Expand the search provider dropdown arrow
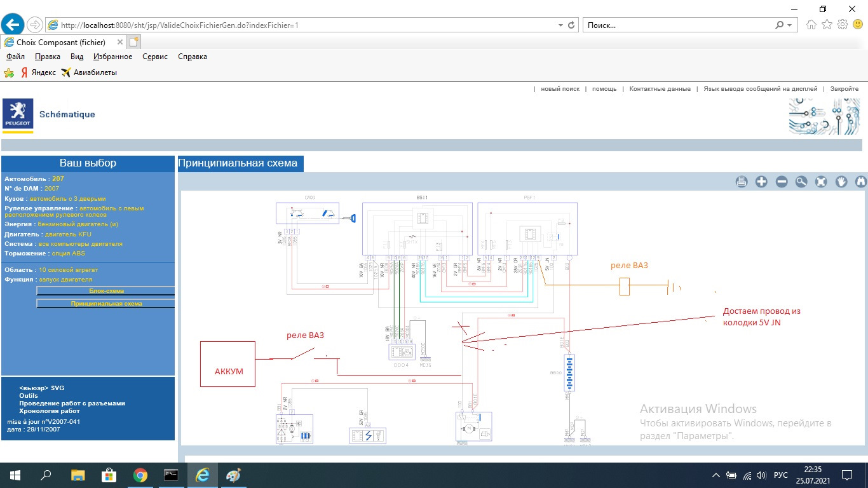The width and height of the screenshot is (868, 488). 790,25
